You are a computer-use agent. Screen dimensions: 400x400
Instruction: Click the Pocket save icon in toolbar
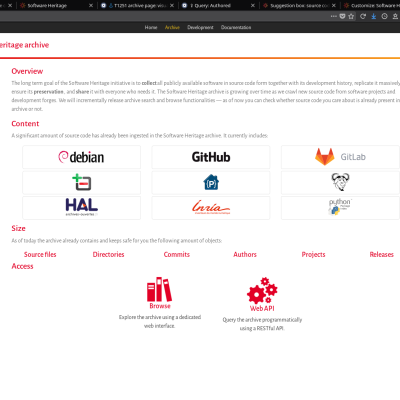342,16
